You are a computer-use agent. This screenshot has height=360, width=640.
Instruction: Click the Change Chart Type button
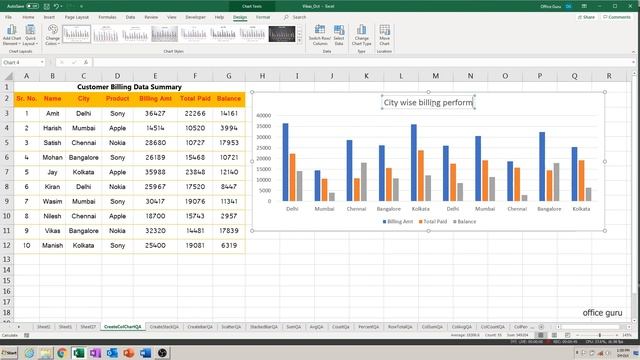click(362, 35)
